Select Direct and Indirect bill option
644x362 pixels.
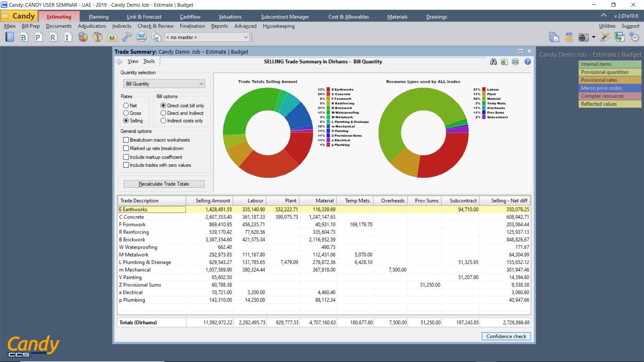tap(163, 113)
